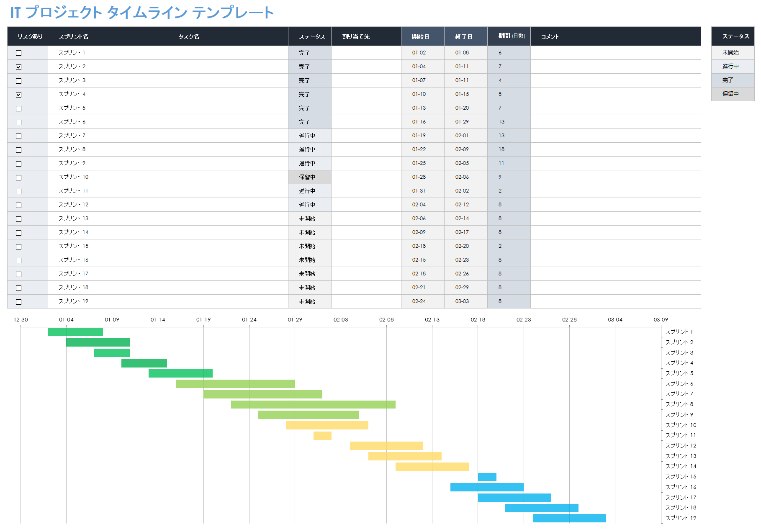Click the comment cell for スプリント 5
This screenshot has height=532, width=761.
(x=616, y=108)
